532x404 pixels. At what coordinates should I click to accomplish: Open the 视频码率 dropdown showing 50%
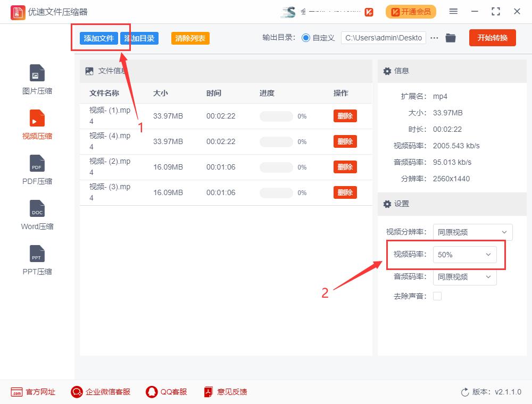click(465, 255)
